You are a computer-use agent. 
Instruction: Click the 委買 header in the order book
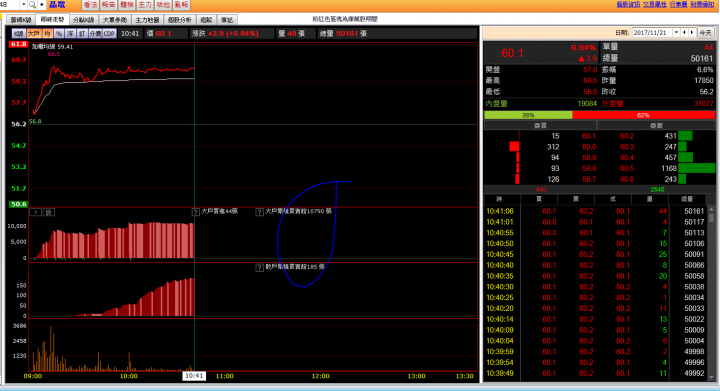[x=540, y=125]
